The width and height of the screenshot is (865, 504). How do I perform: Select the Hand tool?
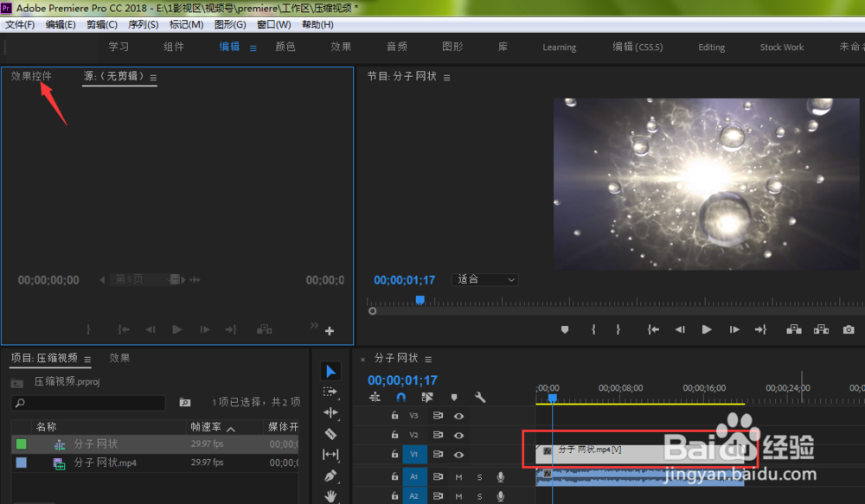tap(330, 495)
